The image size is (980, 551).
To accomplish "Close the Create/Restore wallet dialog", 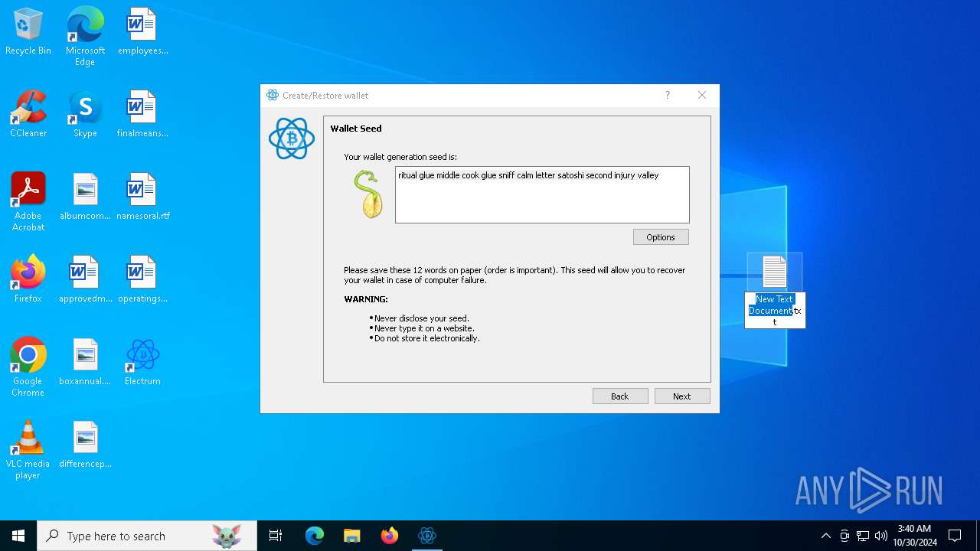I will pyautogui.click(x=702, y=95).
